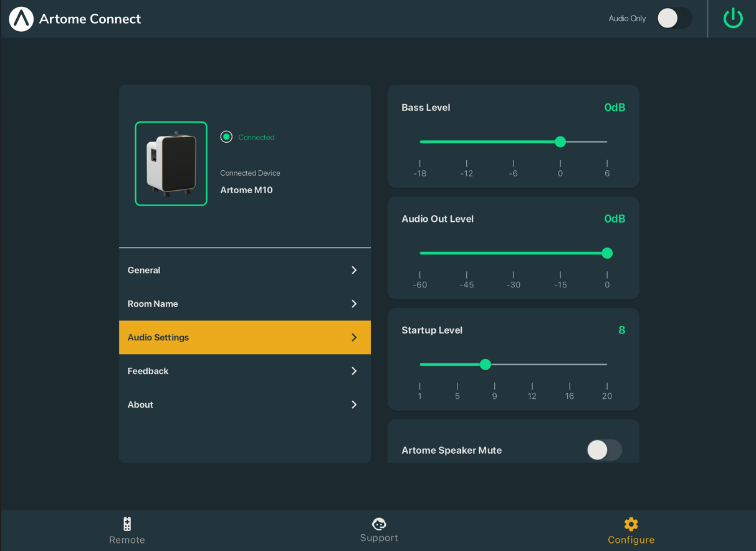The width and height of the screenshot is (756, 551).
Task: Open the Room Name menu item
Action: coord(245,304)
